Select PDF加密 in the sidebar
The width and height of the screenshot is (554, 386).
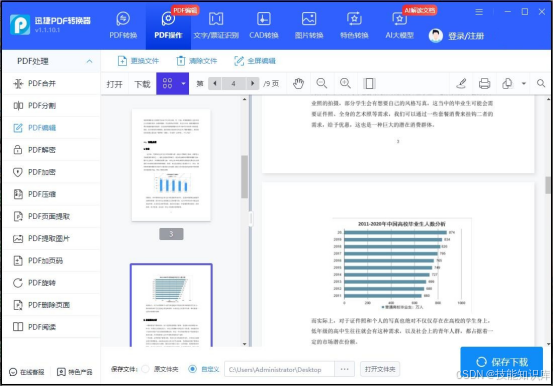point(52,172)
